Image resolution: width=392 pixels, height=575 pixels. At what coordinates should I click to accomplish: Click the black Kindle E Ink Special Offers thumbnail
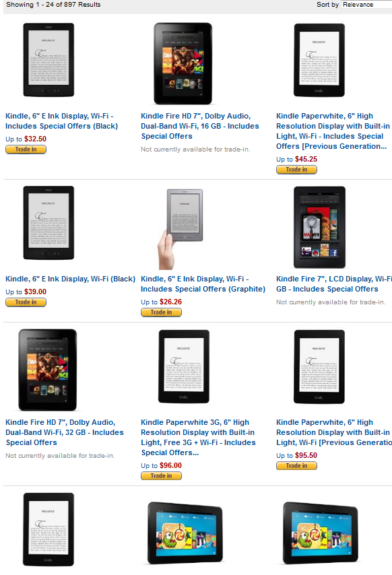[x=48, y=60]
